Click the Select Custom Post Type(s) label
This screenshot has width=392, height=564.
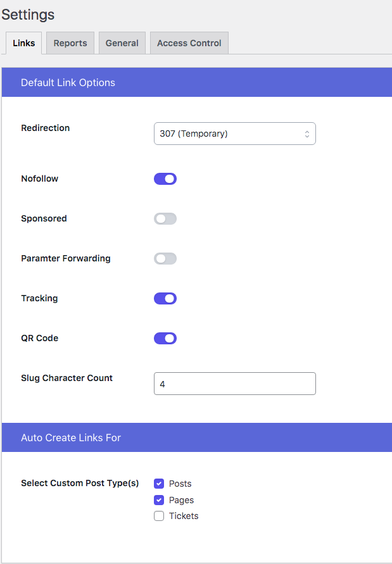(x=80, y=483)
